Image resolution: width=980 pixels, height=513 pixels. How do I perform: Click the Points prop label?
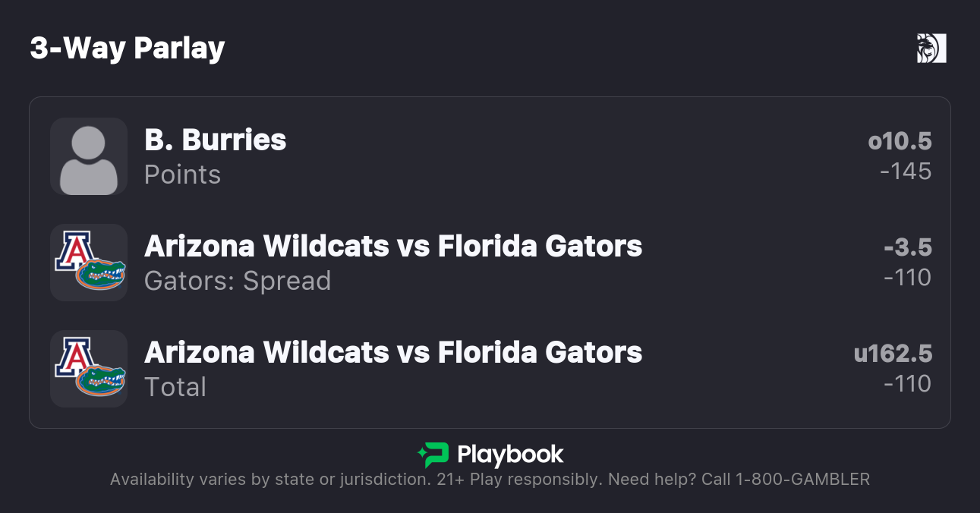182,175
